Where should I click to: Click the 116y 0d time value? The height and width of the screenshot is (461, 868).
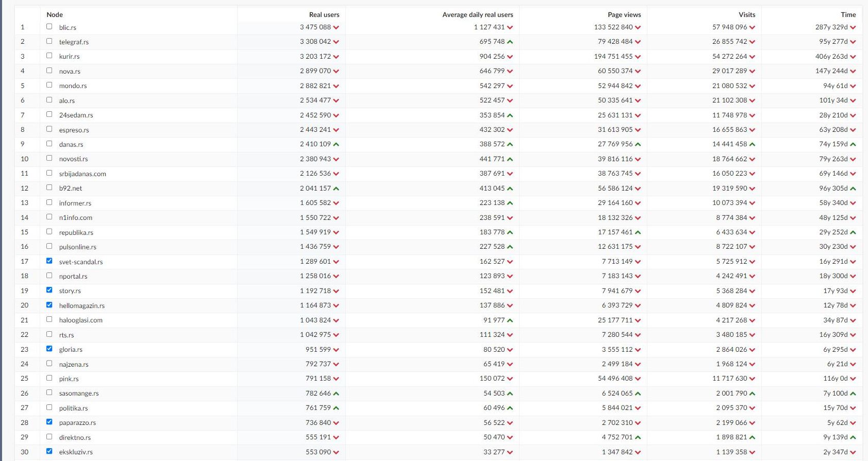[836, 378]
